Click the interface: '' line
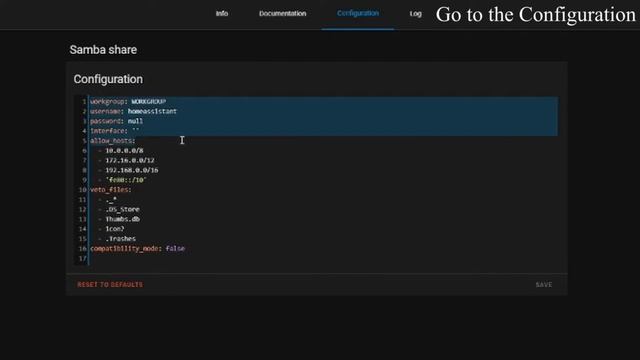This screenshot has width=640, height=360. 115,131
